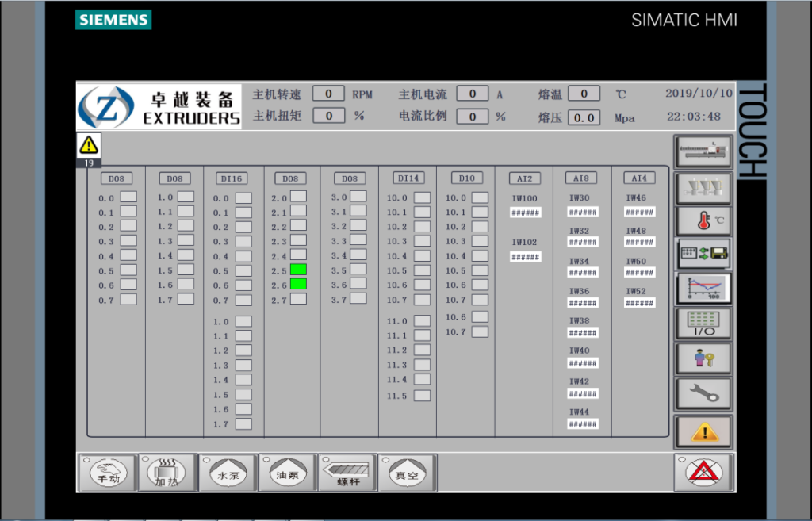Open the recipe save/load screen
Viewport: 812px width, 521px height.
tap(703, 255)
